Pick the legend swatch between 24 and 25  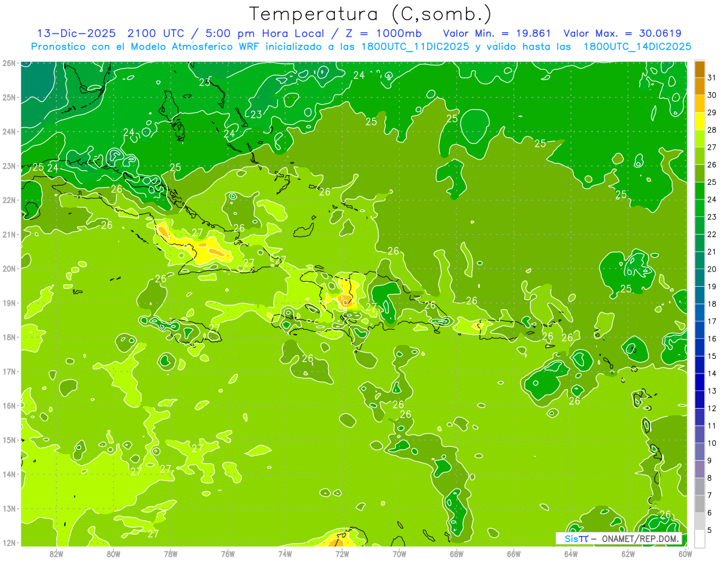699,190
